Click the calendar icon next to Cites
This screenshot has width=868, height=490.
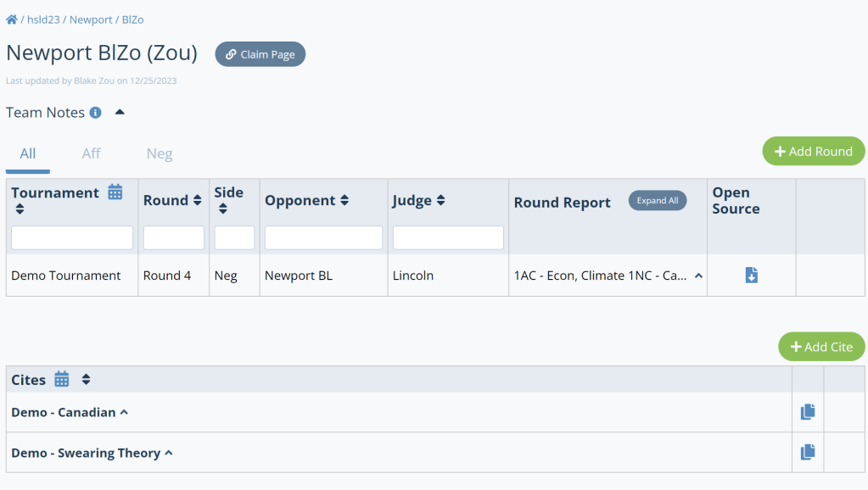(x=62, y=380)
